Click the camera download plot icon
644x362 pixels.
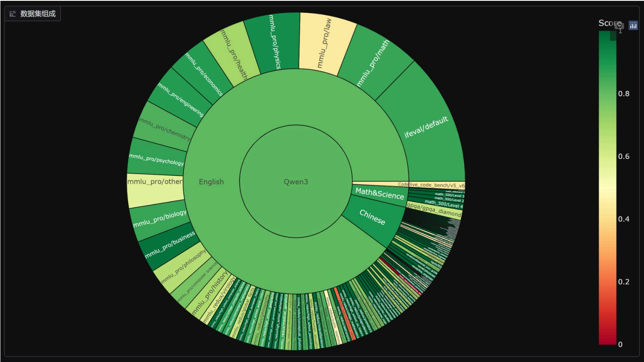620,26
